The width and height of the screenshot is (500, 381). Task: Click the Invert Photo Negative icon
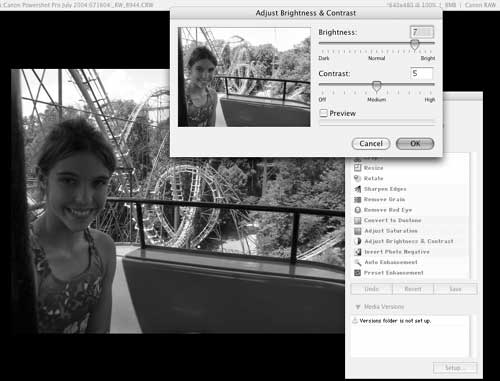click(357, 252)
